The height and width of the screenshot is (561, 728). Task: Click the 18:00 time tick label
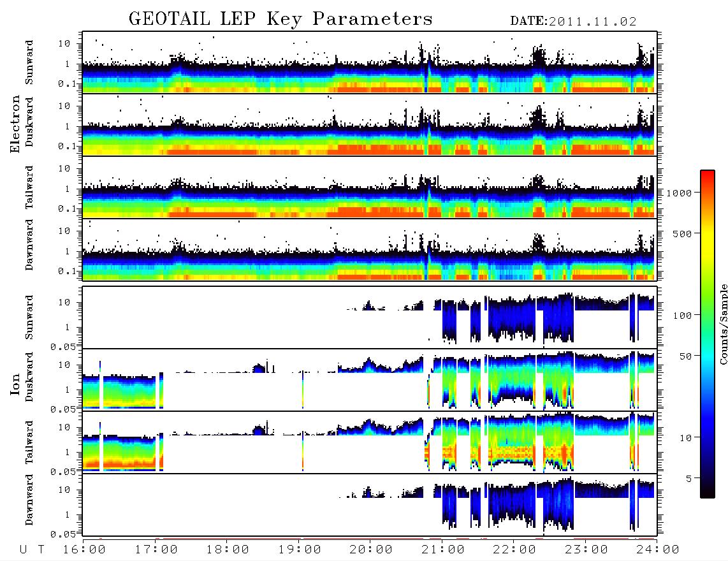pos(228,550)
